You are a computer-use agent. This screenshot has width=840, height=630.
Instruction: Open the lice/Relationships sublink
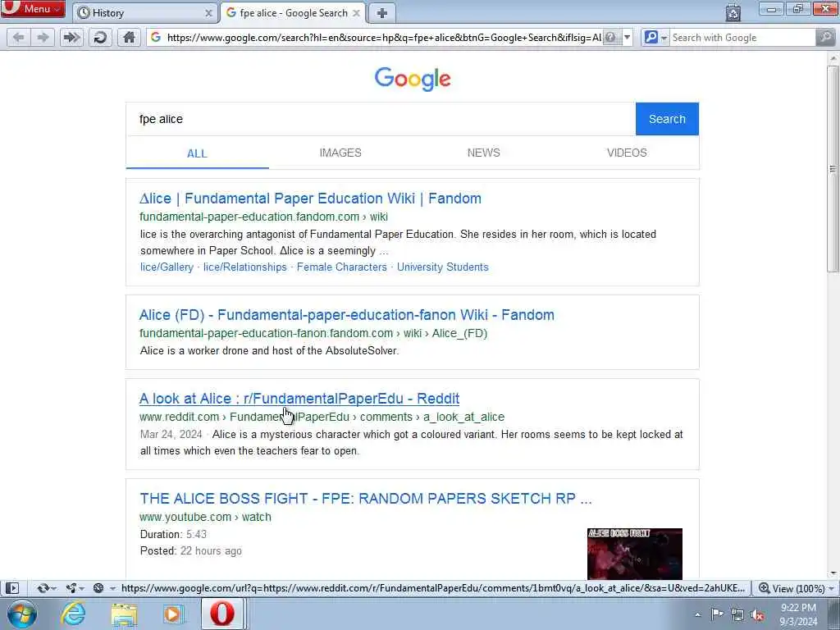coord(244,267)
